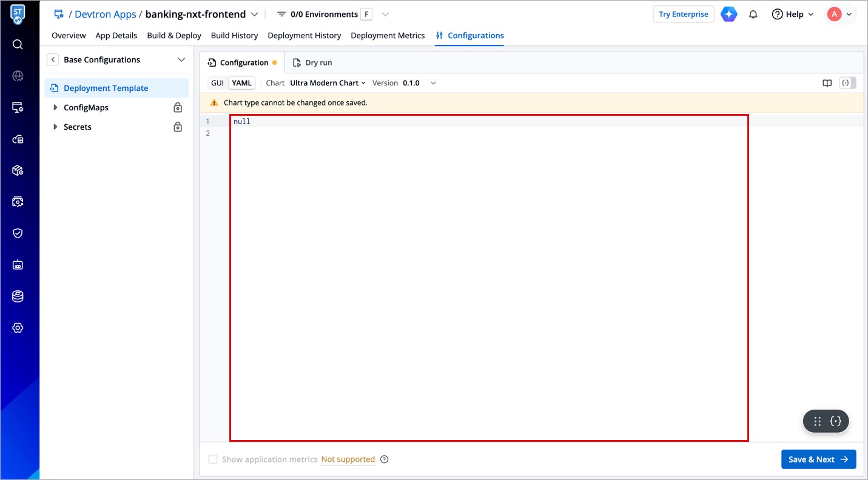Enable Show application metrics checkbox
868x480 pixels.
213,459
